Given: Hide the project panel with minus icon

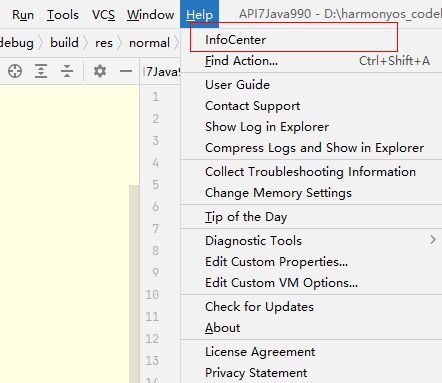Looking at the screenshot, I should [126, 71].
